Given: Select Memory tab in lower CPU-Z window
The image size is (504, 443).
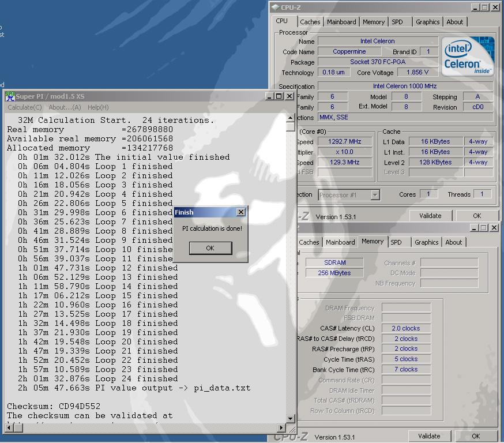Looking at the screenshot, I should [373, 241].
